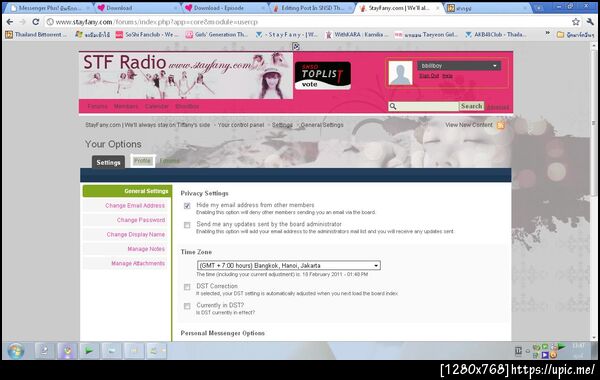This screenshot has width=600, height=380.
Task: Click Your control panel in the breadcrumb
Action: (x=241, y=125)
